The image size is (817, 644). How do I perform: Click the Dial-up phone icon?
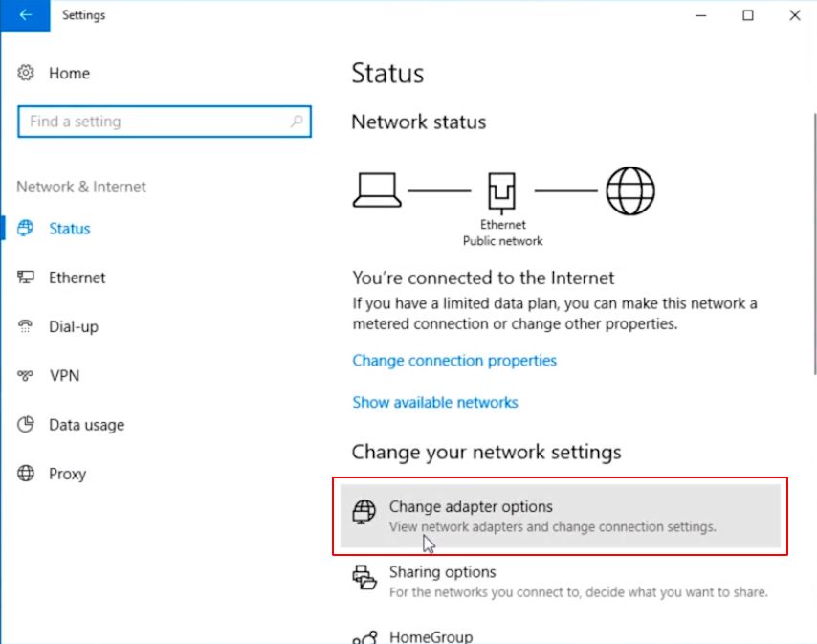tap(25, 326)
